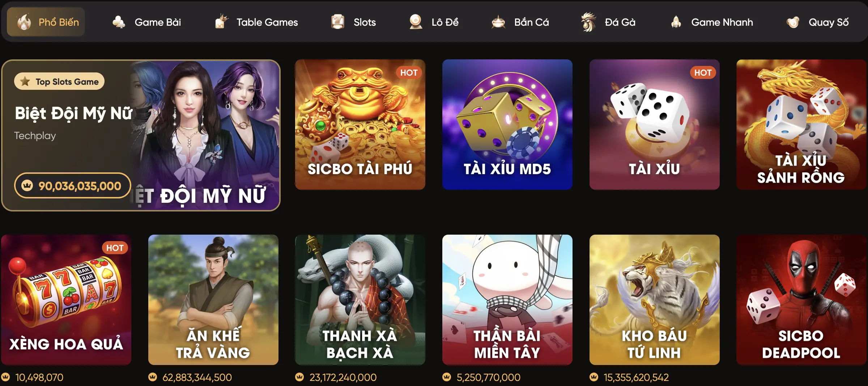Viewport: 868px width, 386px height.
Task: Click the flame icon beside Phổ Biến
Action: (24, 22)
